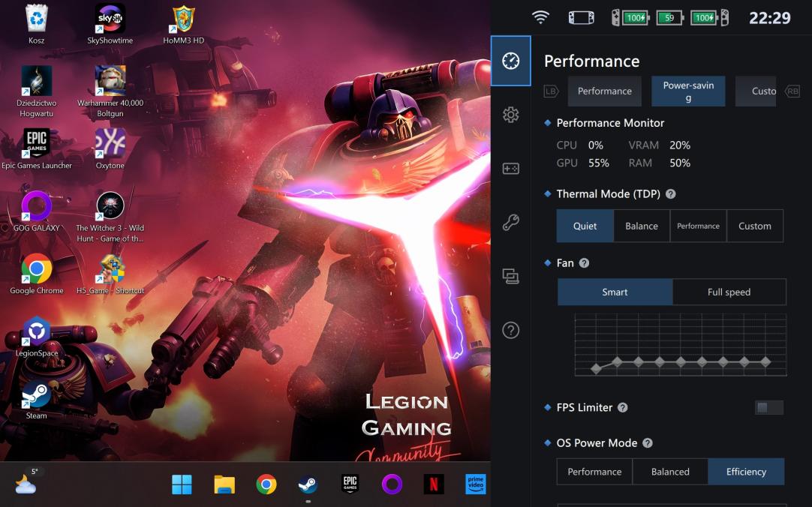Toggle the FPS Limiter switch
The width and height of the screenshot is (812, 507).
pos(768,407)
